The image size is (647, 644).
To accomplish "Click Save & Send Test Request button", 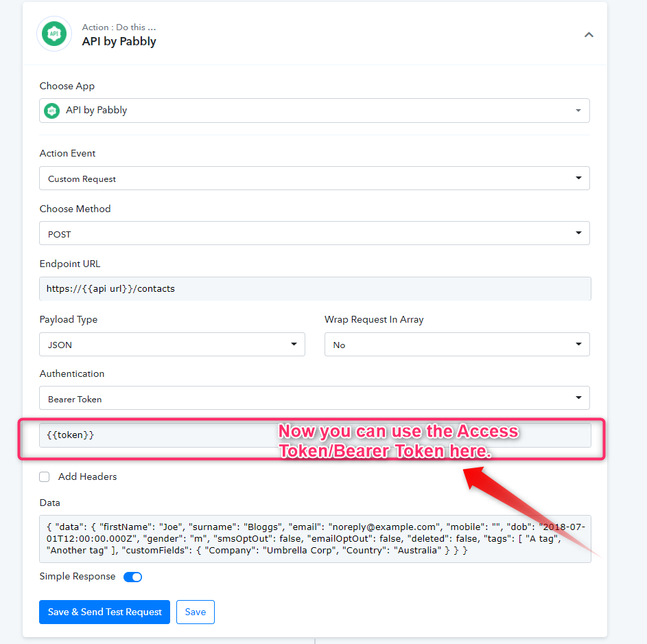I will 104,612.
